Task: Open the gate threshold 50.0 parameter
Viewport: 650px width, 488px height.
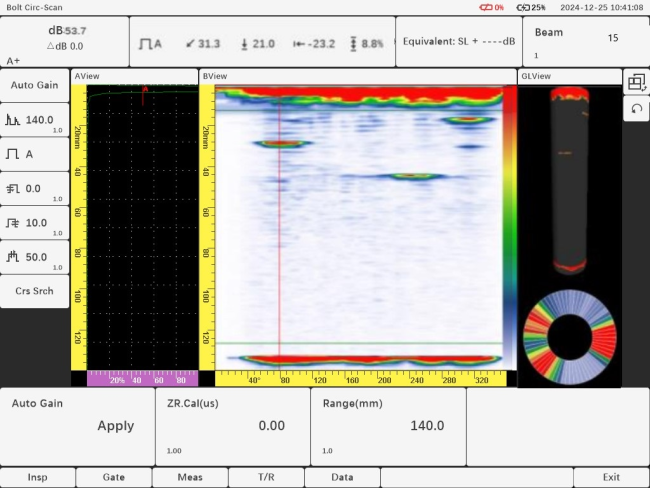Action: coord(35,257)
